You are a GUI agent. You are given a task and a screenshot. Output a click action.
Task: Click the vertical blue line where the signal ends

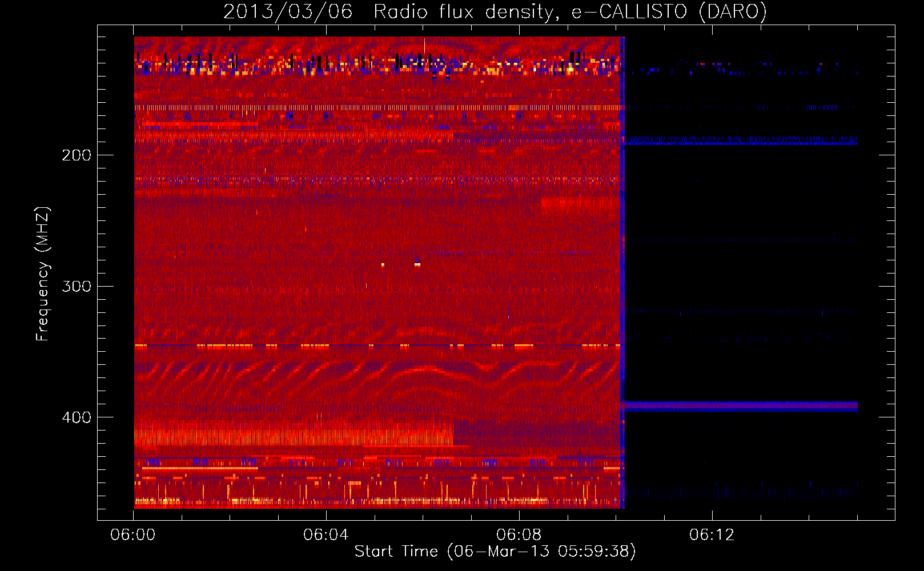tap(622, 272)
